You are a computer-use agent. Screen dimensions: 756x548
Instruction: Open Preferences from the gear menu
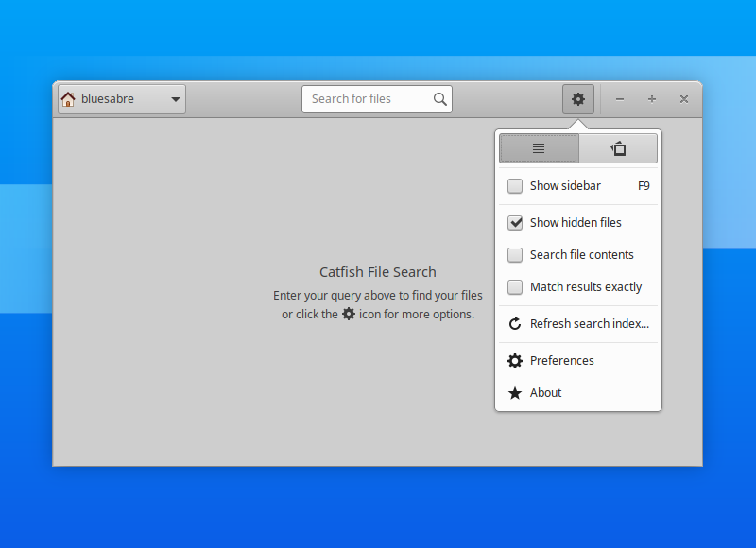point(563,360)
